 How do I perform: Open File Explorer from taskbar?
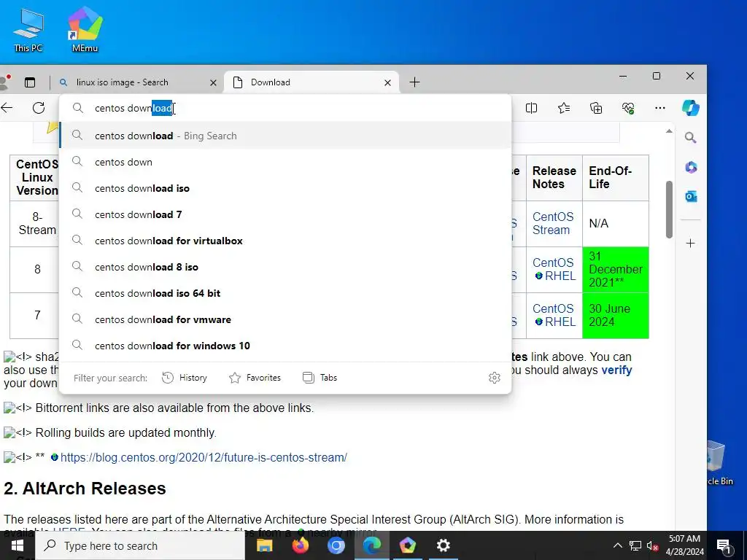click(264, 545)
